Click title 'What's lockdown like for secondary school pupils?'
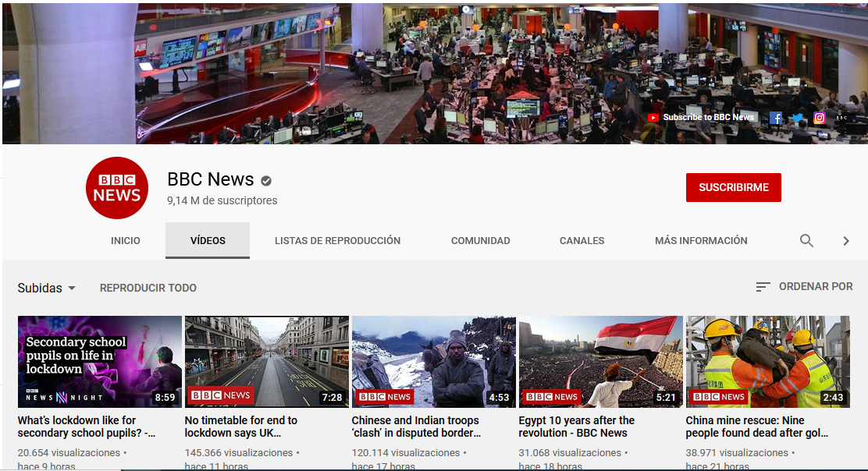Image resolution: width=868 pixels, height=471 pixels. pyautogui.click(x=87, y=427)
